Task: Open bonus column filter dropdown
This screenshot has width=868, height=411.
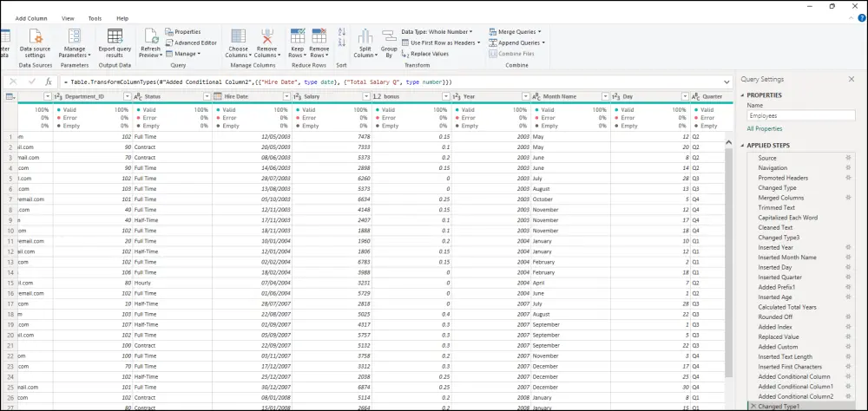Action: [x=446, y=96]
